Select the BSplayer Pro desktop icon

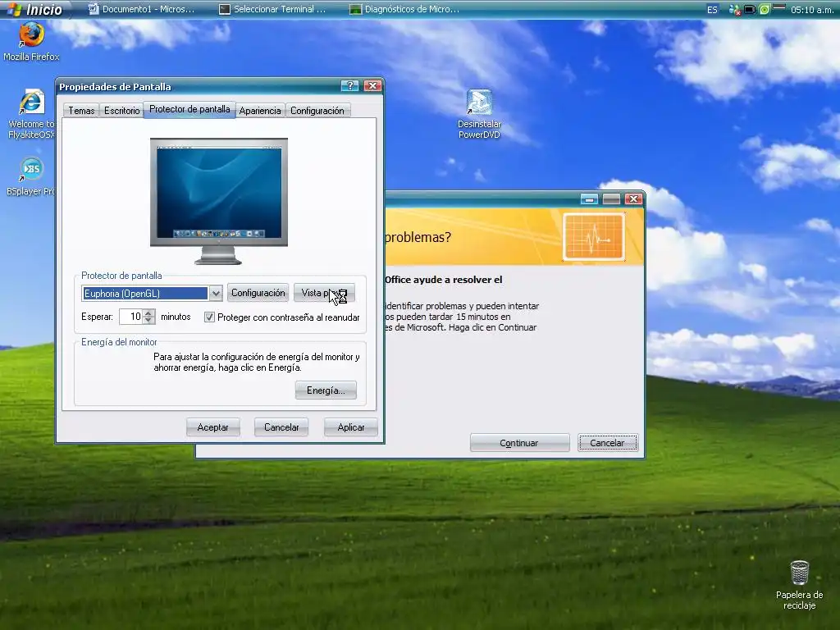[x=30, y=176]
